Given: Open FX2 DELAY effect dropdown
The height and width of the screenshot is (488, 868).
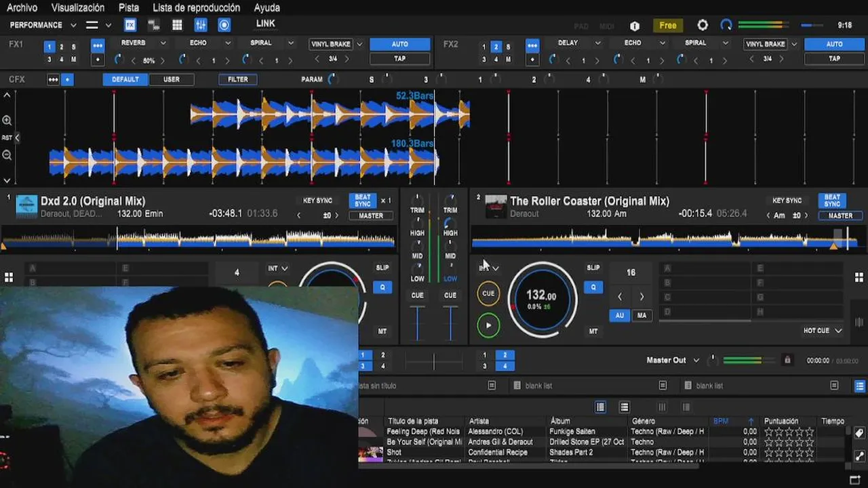Looking at the screenshot, I should pos(597,43).
